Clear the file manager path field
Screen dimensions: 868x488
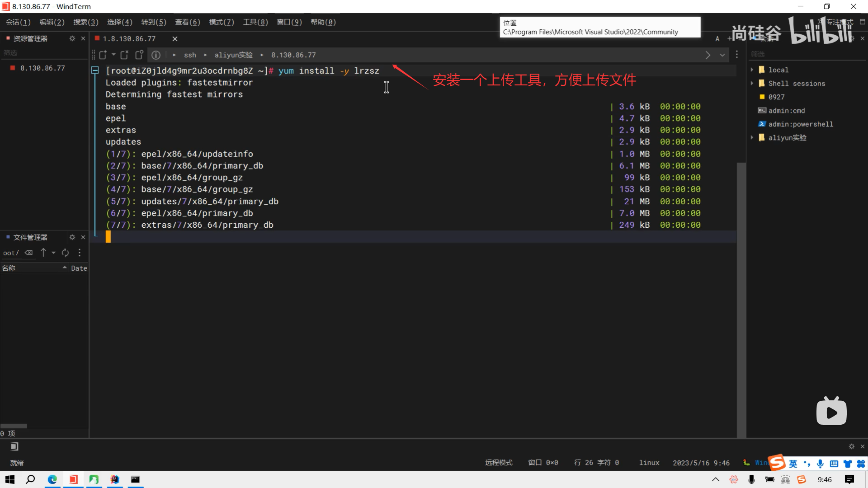point(29,253)
